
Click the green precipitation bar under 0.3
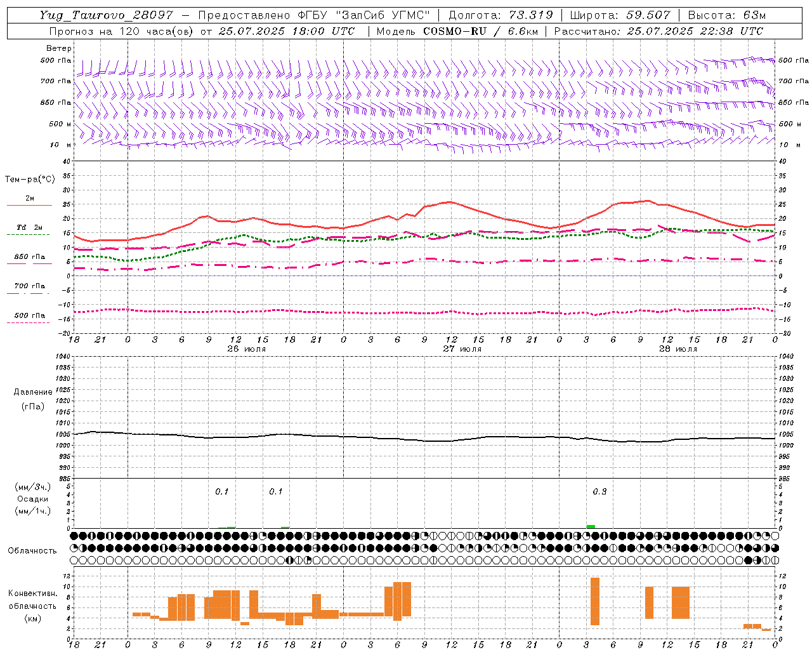[x=591, y=526]
